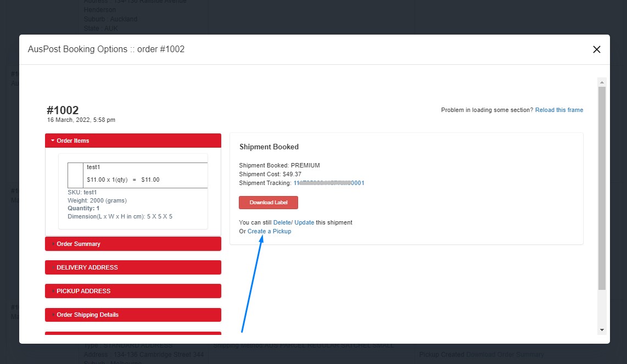Click the scrollbar up arrow
The height and width of the screenshot is (364, 627).
pyautogui.click(x=602, y=82)
